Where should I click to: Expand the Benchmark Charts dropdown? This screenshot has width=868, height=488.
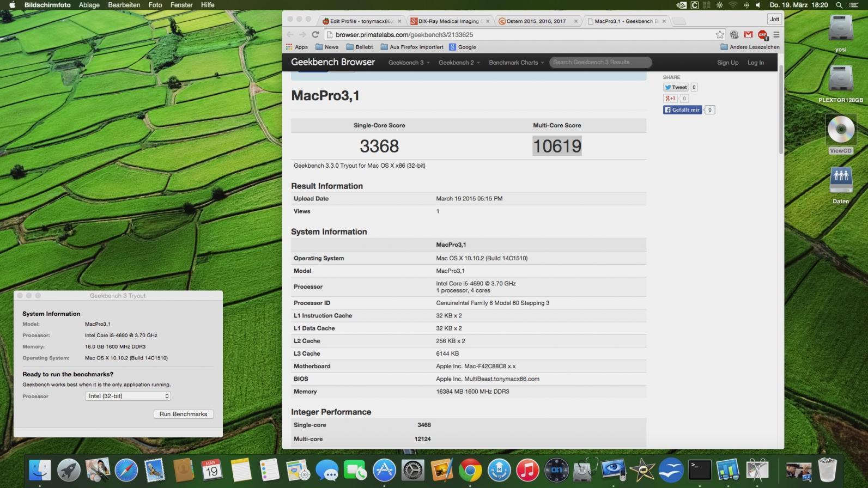point(516,63)
